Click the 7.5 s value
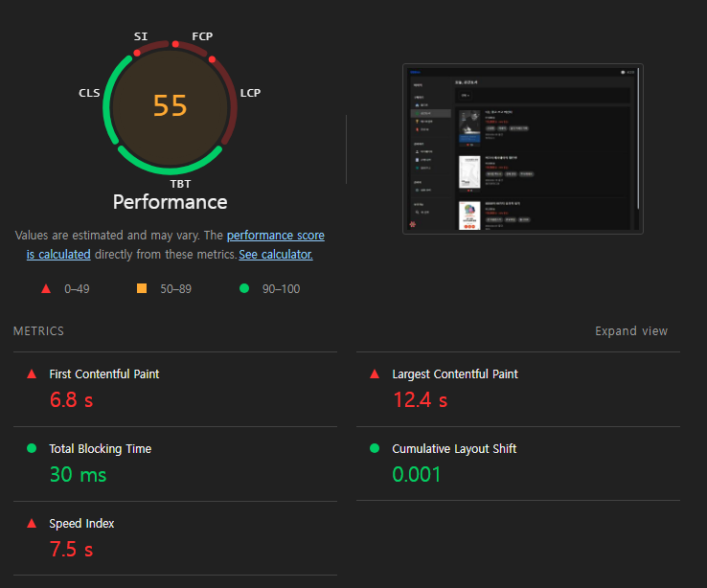Viewport: 707px width, 588px height. (71, 550)
